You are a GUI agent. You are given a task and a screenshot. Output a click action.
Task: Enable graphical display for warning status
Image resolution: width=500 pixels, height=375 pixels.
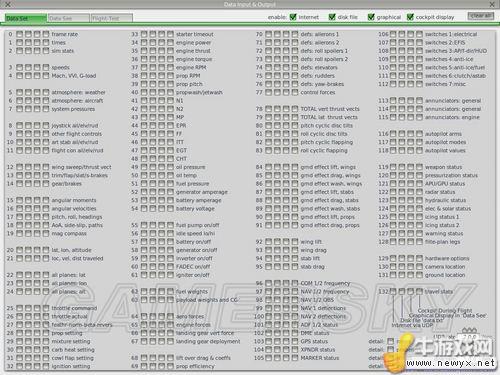(x=411, y=233)
